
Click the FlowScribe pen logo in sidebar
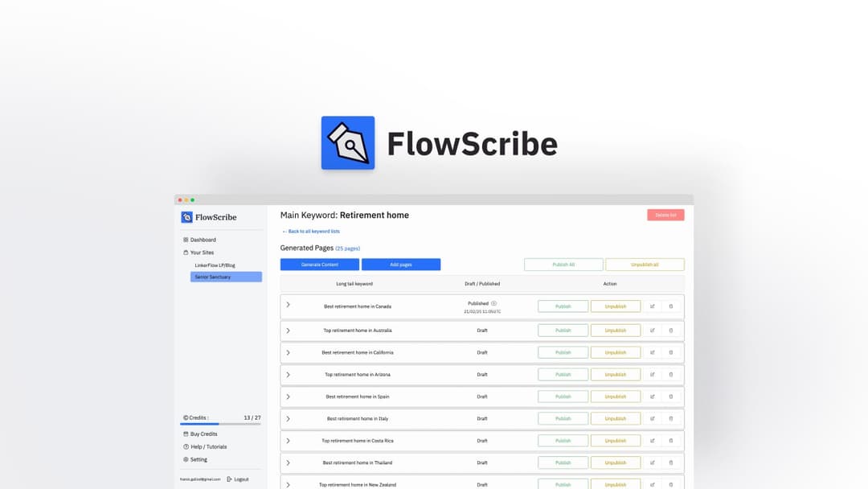point(188,216)
